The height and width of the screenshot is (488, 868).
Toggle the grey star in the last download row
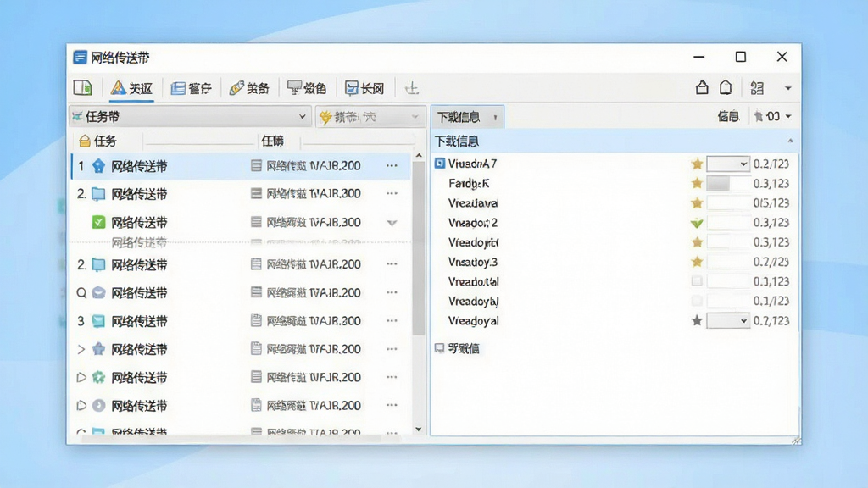coord(697,320)
